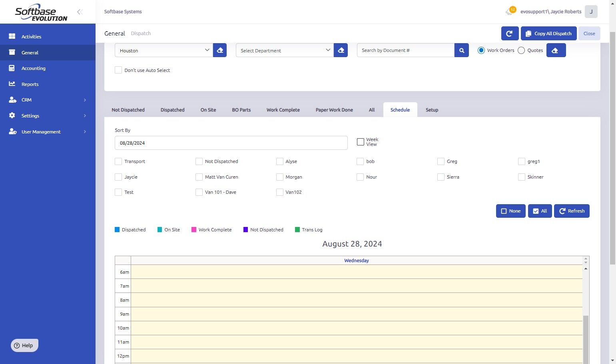This screenshot has height=364, width=616.
Task: Switch to the Not Dispatched tab
Action: point(128,110)
